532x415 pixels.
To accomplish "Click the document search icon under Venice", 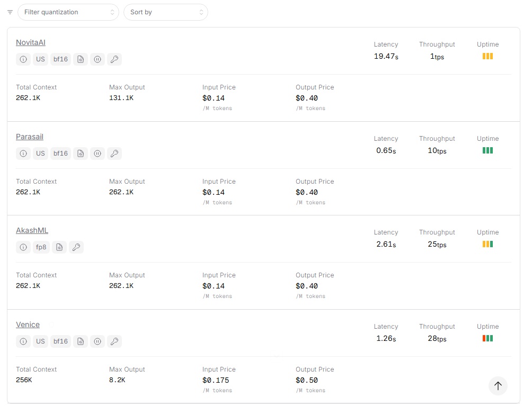I will 81,341.
